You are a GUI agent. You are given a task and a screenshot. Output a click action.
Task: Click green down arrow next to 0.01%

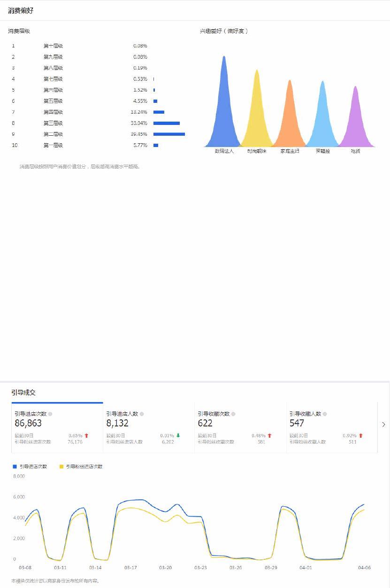pyautogui.click(x=178, y=435)
